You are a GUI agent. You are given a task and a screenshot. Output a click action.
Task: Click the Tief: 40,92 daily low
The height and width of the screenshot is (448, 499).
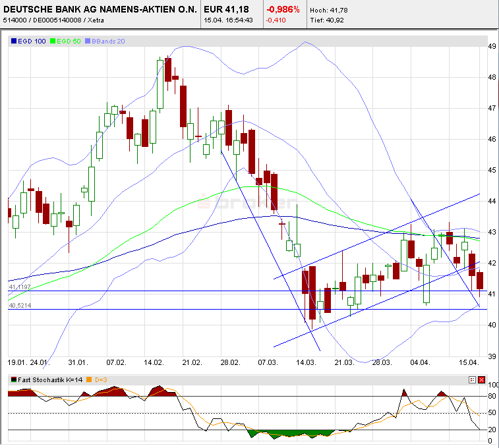pyautogui.click(x=327, y=20)
